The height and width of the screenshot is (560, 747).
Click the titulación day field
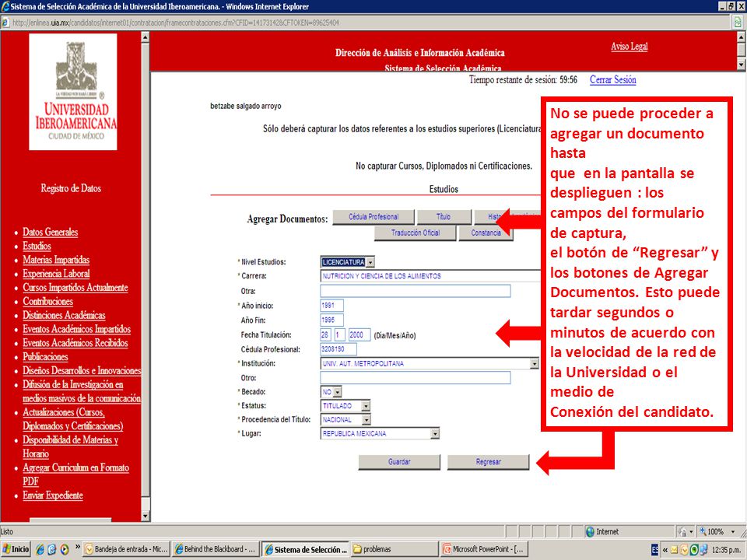coord(325,334)
